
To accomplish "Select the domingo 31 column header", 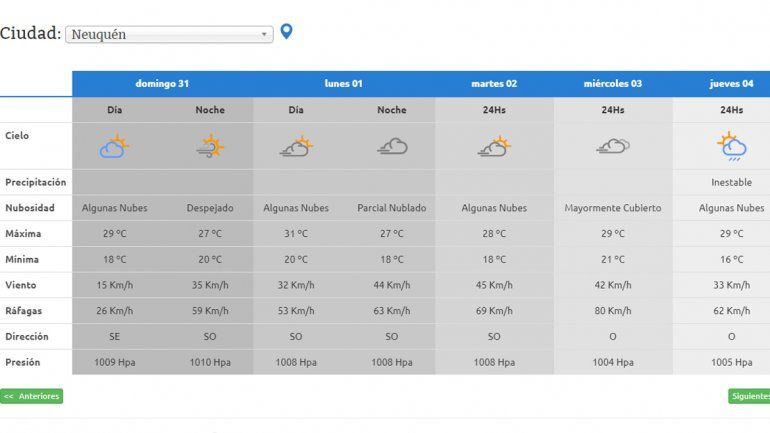I will pos(162,84).
